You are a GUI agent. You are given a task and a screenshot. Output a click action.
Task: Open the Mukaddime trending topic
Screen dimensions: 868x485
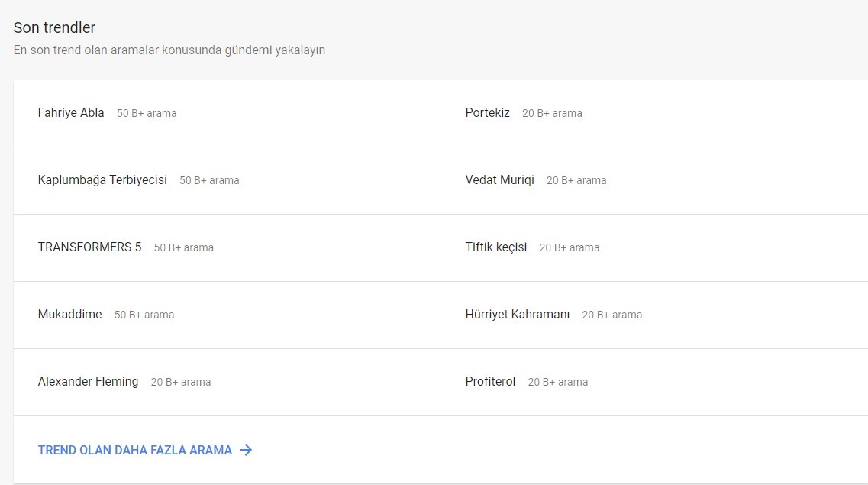click(x=69, y=314)
